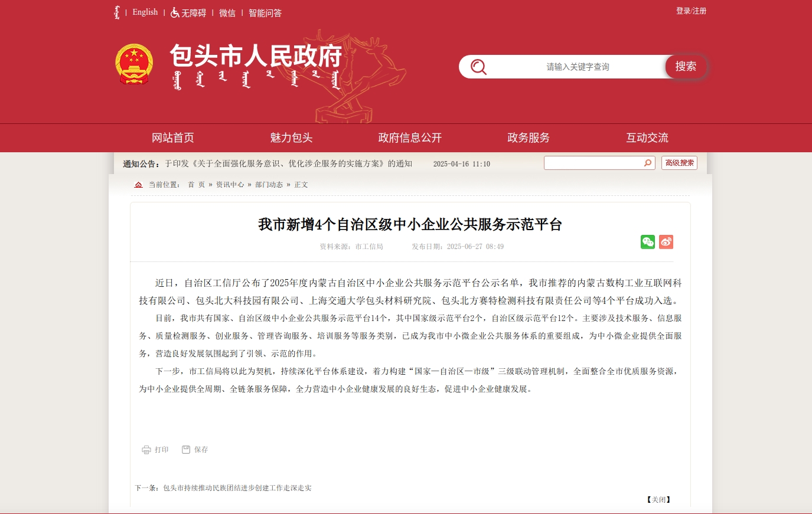Open 高级搜索 advanced search

(x=679, y=163)
